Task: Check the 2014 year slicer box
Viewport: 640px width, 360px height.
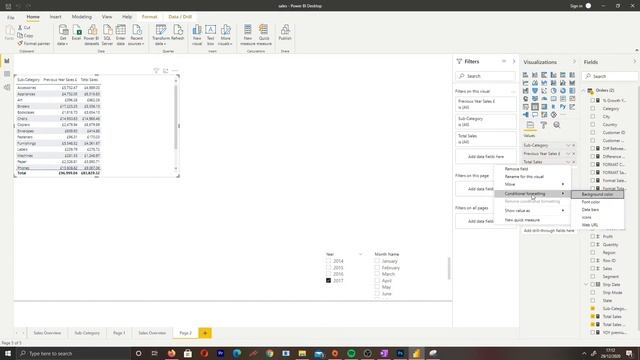Action: pyautogui.click(x=329, y=261)
